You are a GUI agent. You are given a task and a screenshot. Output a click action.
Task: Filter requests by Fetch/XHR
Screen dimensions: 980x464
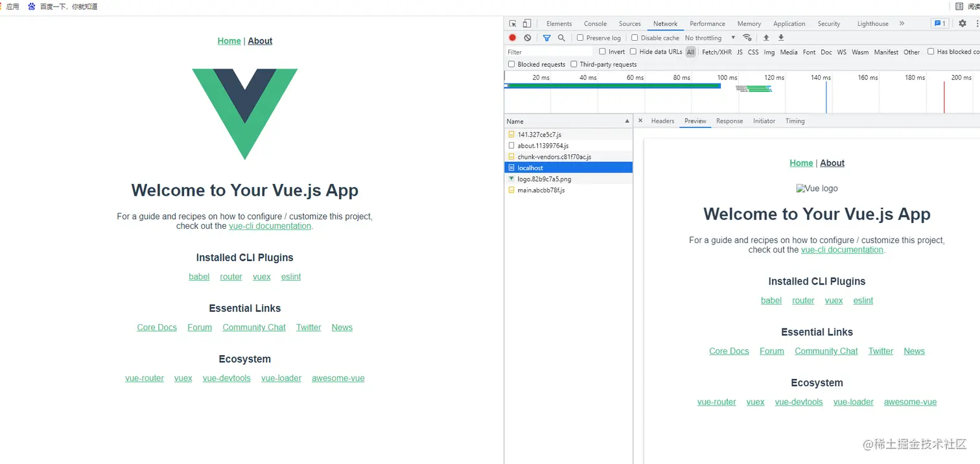pos(716,52)
